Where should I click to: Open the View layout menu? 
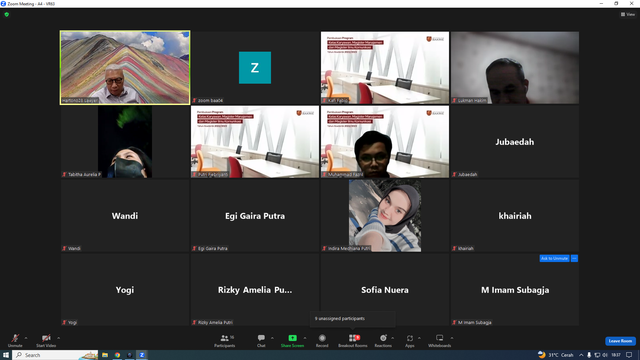pyautogui.click(x=628, y=14)
